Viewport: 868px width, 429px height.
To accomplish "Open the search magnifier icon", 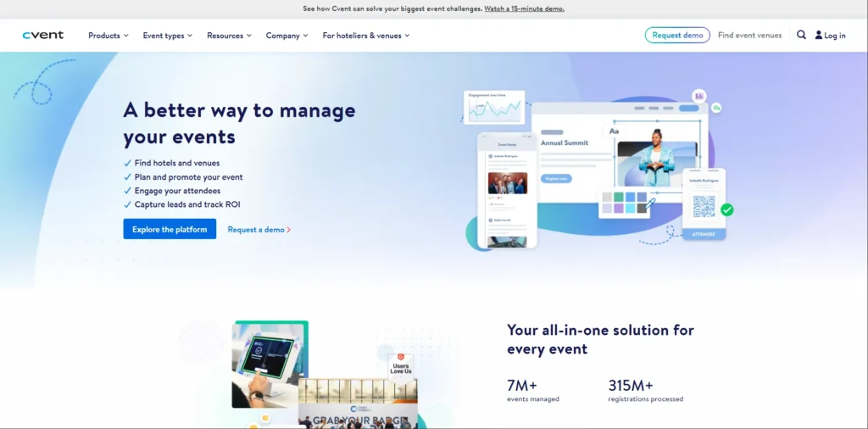I will (801, 35).
